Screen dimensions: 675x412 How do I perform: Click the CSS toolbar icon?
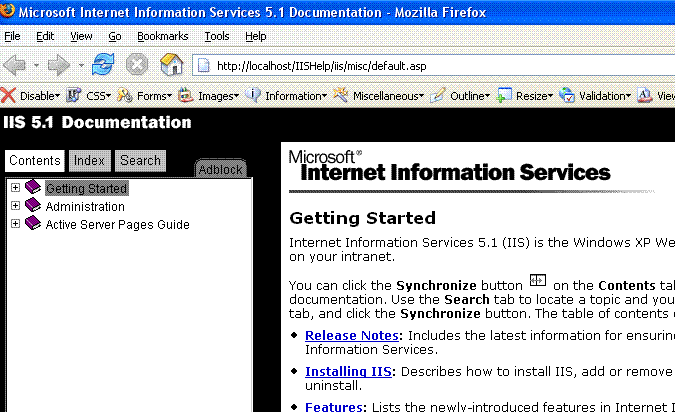74,95
